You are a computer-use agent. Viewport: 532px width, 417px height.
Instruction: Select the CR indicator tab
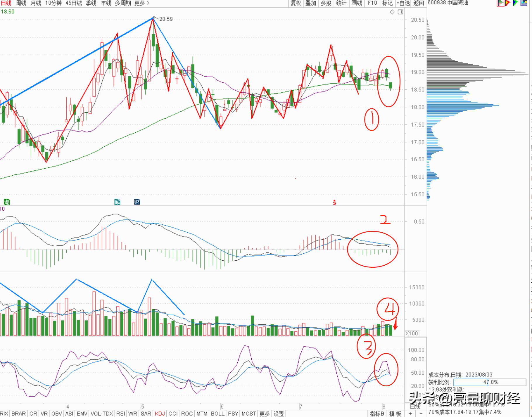[33, 414]
